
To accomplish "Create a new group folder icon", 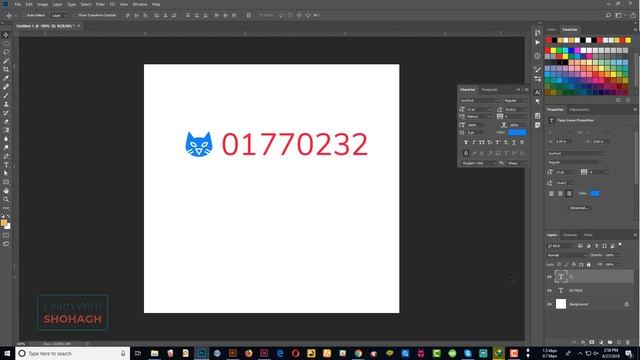I will (610, 342).
